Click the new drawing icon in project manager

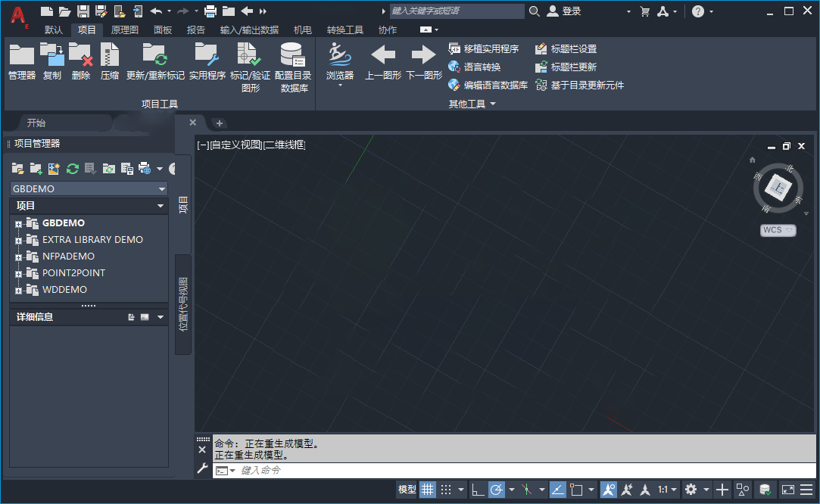pyautogui.click(x=54, y=168)
